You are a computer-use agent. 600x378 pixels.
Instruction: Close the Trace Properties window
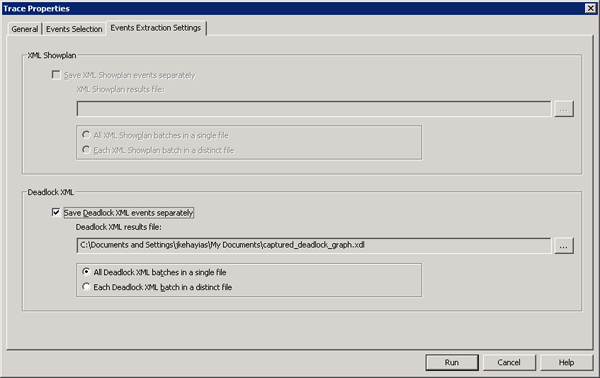590,8
